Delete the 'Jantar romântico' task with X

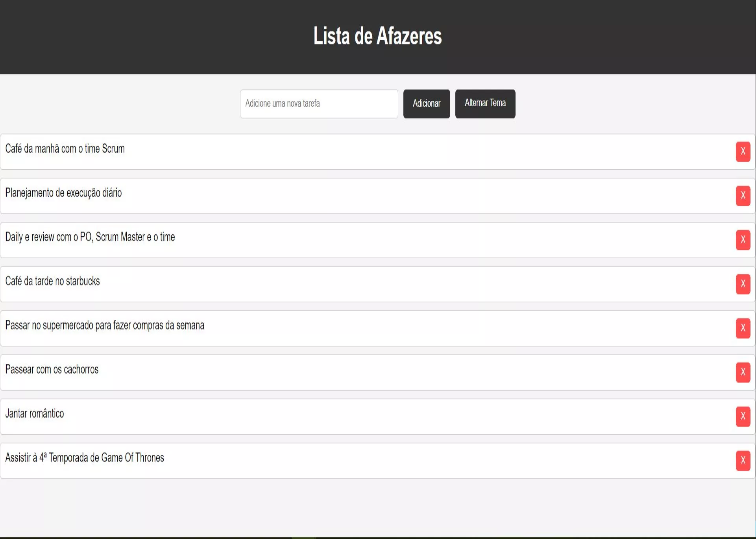tap(743, 416)
